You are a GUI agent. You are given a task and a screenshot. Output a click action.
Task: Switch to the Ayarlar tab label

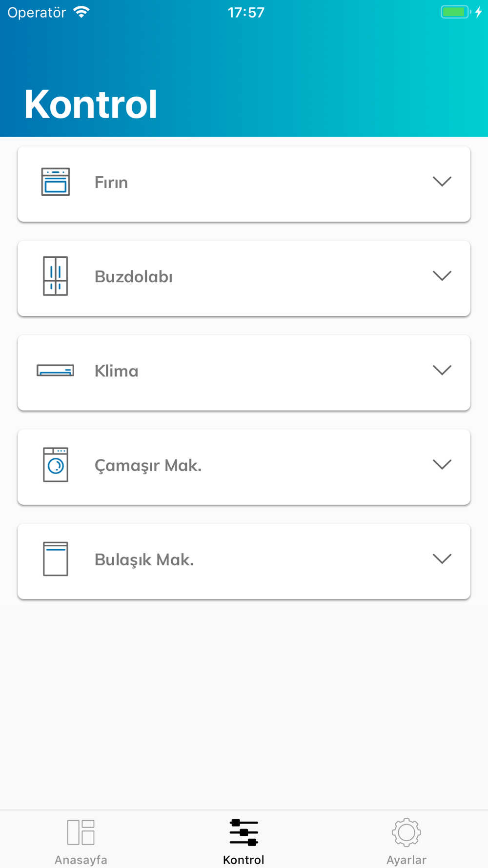tap(407, 860)
